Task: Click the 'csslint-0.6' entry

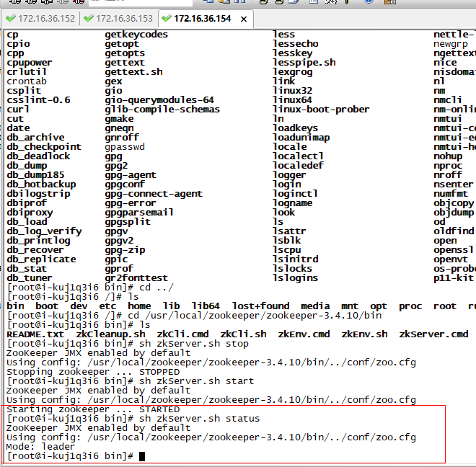Action: [x=38, y=100]
